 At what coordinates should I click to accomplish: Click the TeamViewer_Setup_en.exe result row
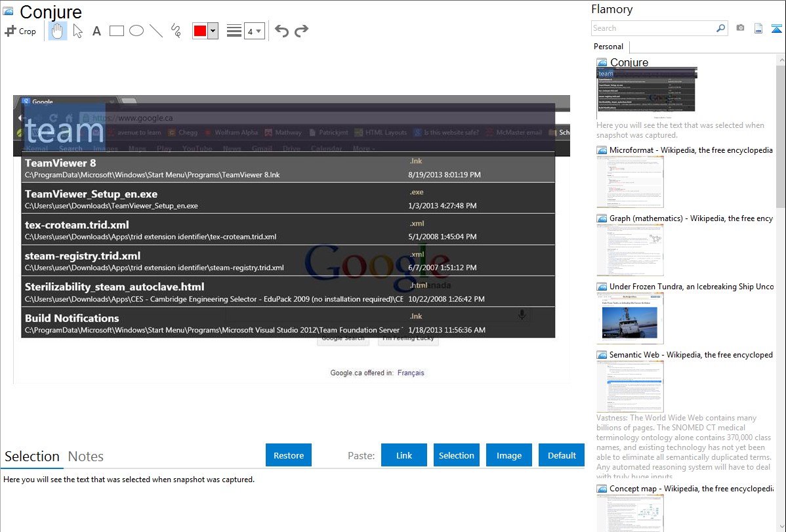click(288, 199)
